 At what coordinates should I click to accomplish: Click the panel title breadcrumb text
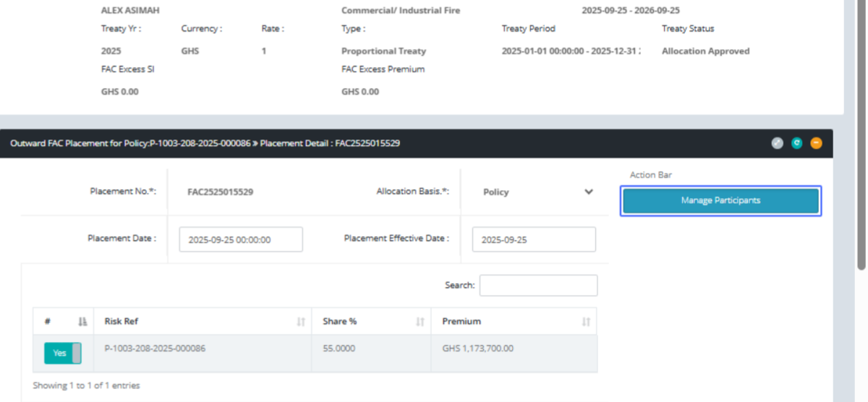pos(205,143)
